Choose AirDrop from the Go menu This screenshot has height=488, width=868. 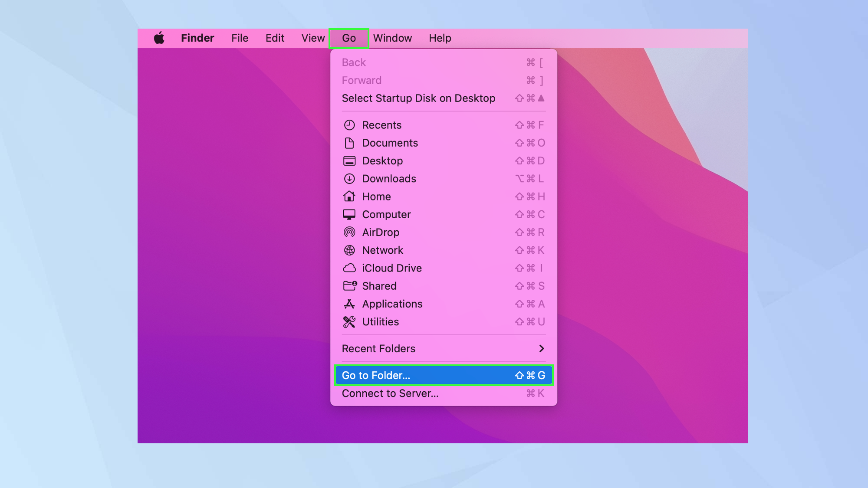coord(444,233)
